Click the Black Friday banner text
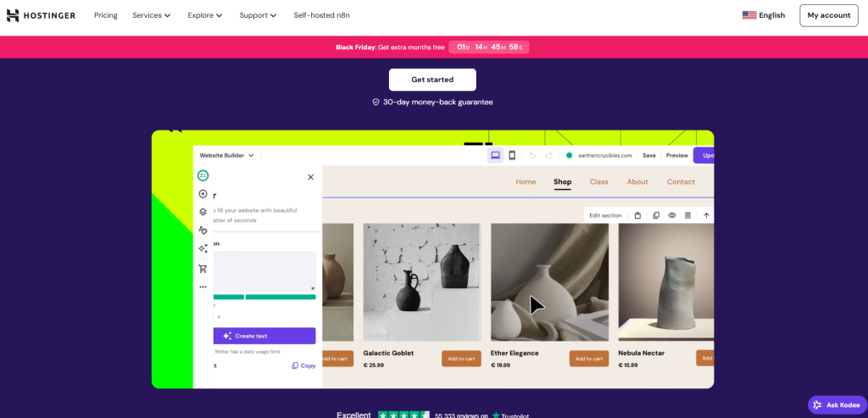868x418 pixels. 390,47
